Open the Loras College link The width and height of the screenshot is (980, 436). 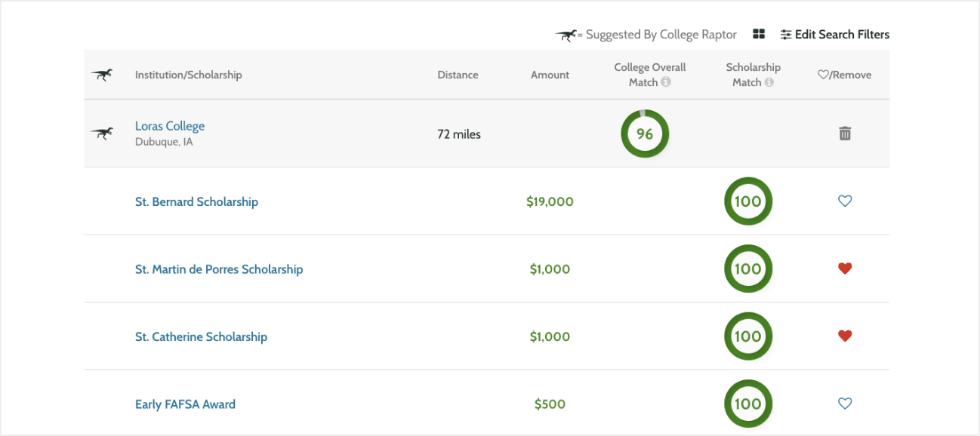pyautogui.click(x=169, y=125)
